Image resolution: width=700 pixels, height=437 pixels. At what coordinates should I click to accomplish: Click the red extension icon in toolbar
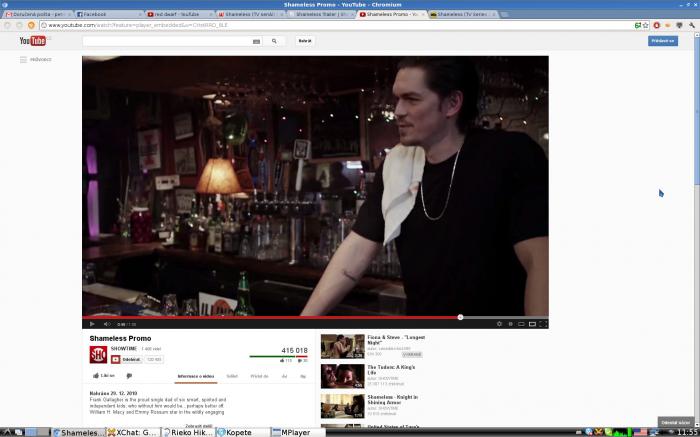657,25
